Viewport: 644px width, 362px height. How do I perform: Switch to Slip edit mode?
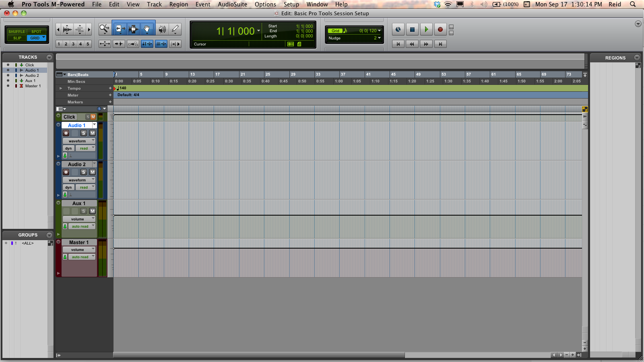click(x=17, y=38)
